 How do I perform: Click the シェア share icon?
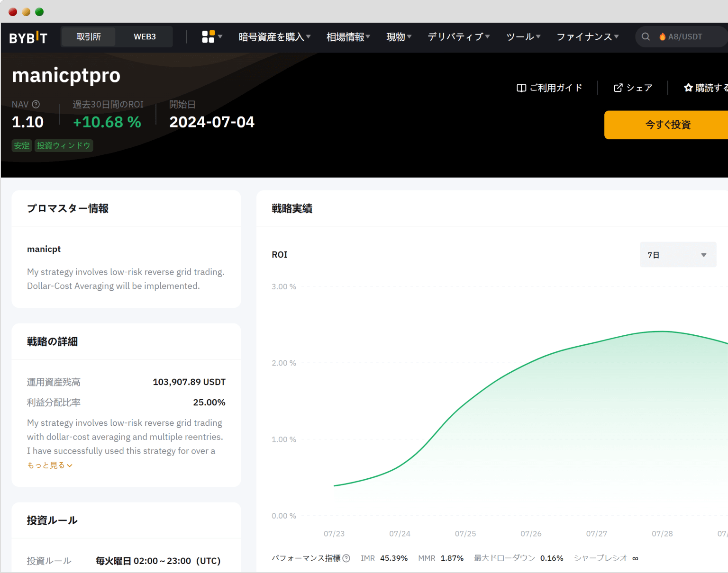pyautogui.click(x=618, y=88)
